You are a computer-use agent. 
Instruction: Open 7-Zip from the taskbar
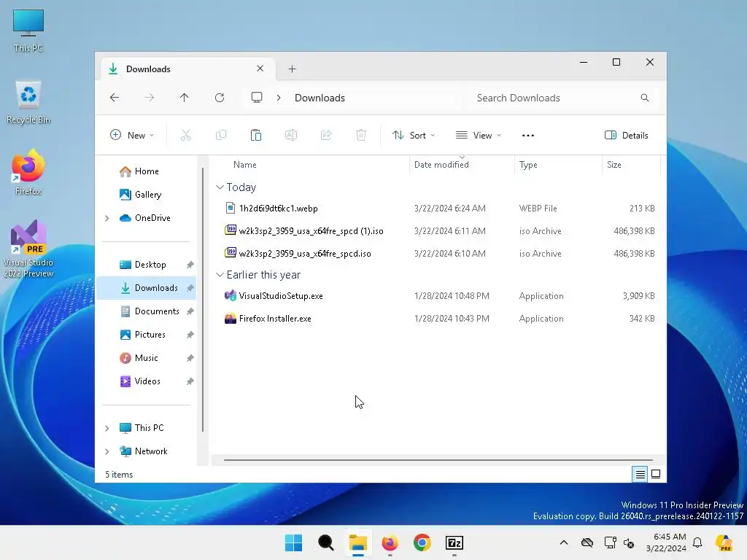point(454,542)
